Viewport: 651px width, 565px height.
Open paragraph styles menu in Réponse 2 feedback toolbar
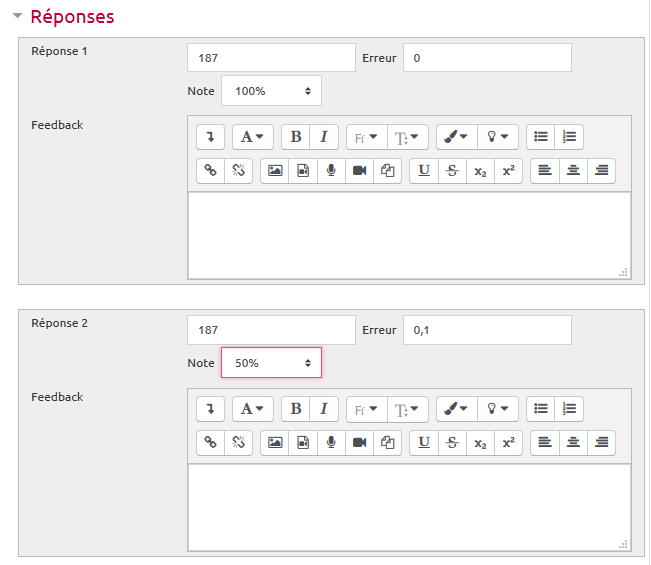click(253, 409)
